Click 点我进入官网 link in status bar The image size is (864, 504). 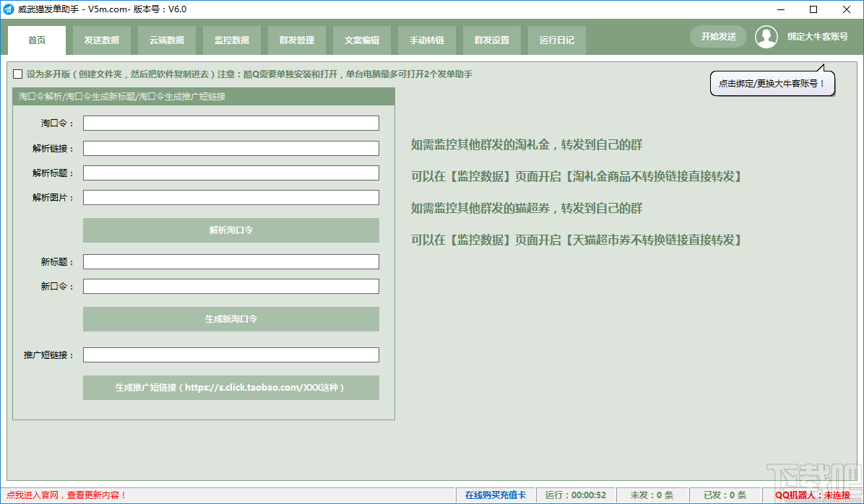coord(66,495)
